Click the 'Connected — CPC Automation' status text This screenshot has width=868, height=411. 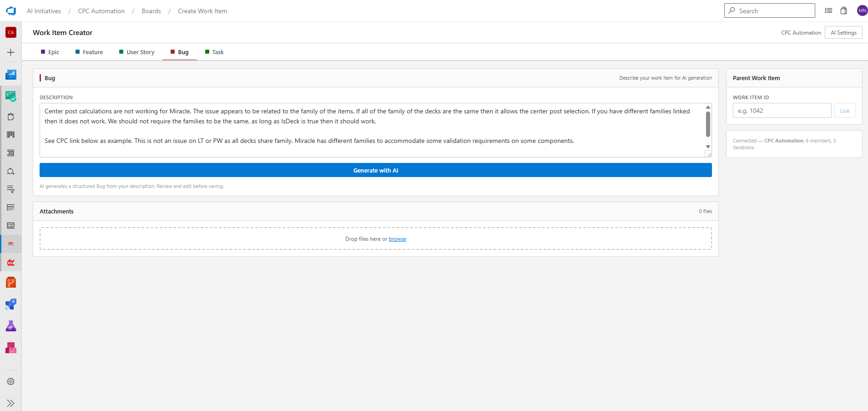click(784, 144)
